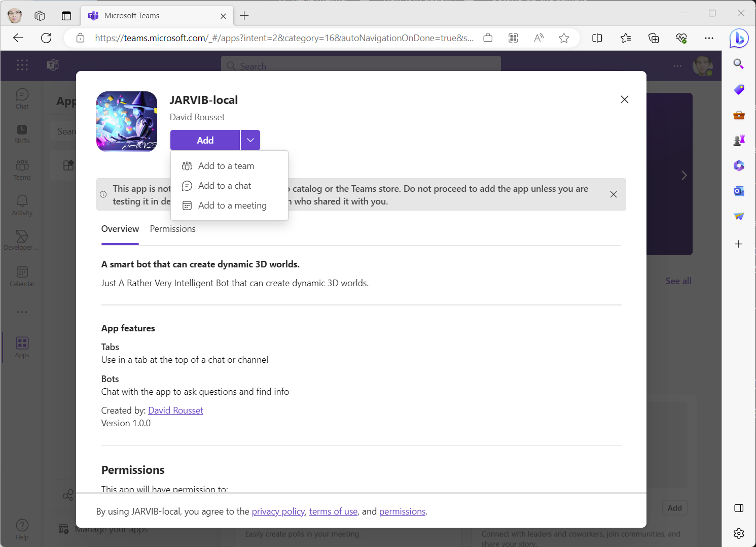Open the Edge profile picture
Image resolution: width=756 pixels, height=547 pixels.
pyautogui.click(x=15, y=16)
